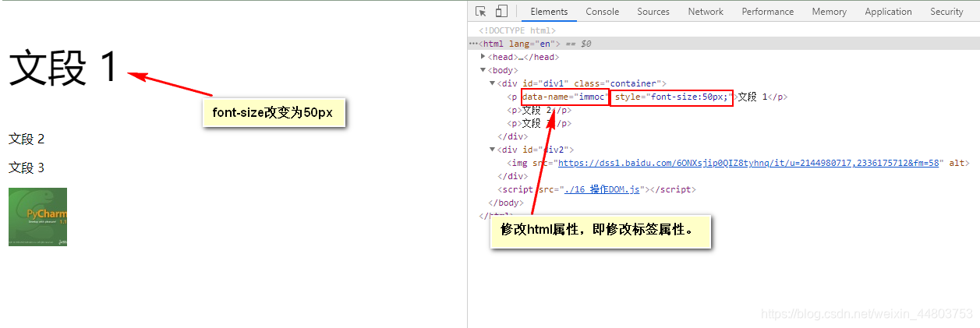This screenshot has width=980, height=328.
Task: Switch to the Network tab
Action: pyautogui.click(x=706, y=12)
